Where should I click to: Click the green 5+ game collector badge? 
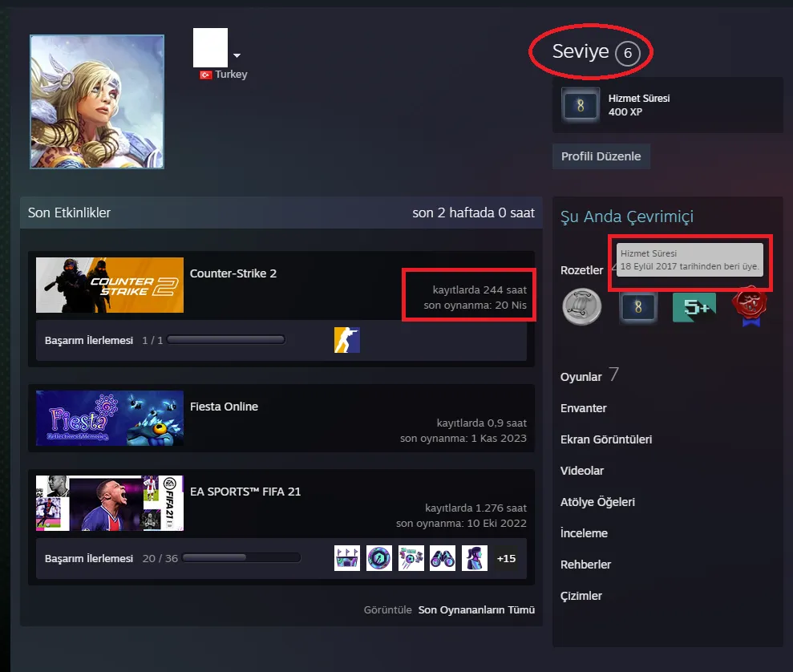pyautogui.click(x=694, y=308)
